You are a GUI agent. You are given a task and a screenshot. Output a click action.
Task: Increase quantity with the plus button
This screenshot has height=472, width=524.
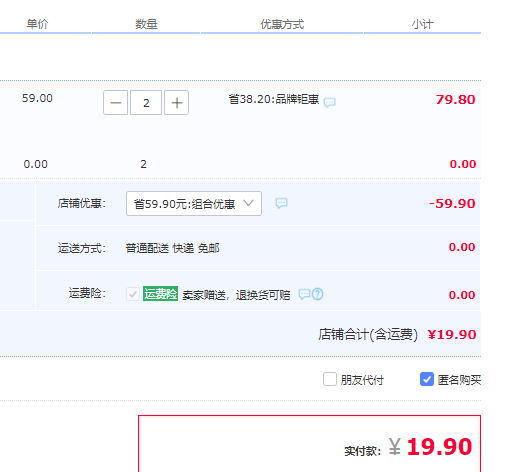pyautogui.click(x=176, y=103)
